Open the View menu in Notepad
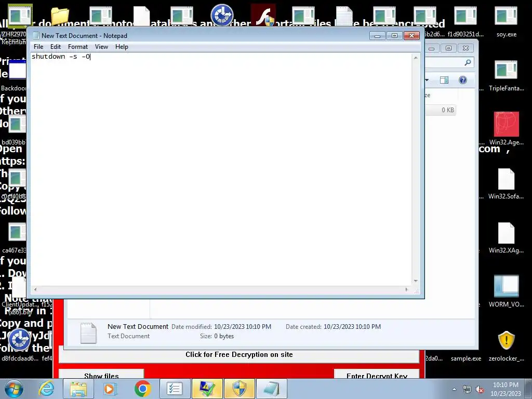 101,47
